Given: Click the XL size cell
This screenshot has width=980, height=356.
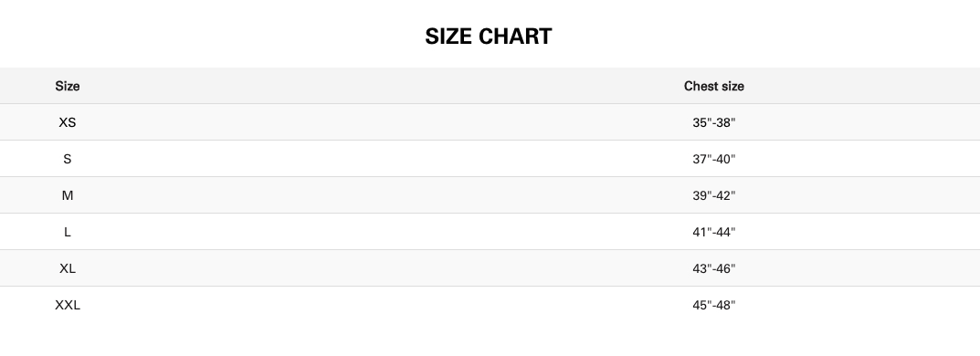Looking at the screenshot, I should pyautogui.click(x=68, y=268).
